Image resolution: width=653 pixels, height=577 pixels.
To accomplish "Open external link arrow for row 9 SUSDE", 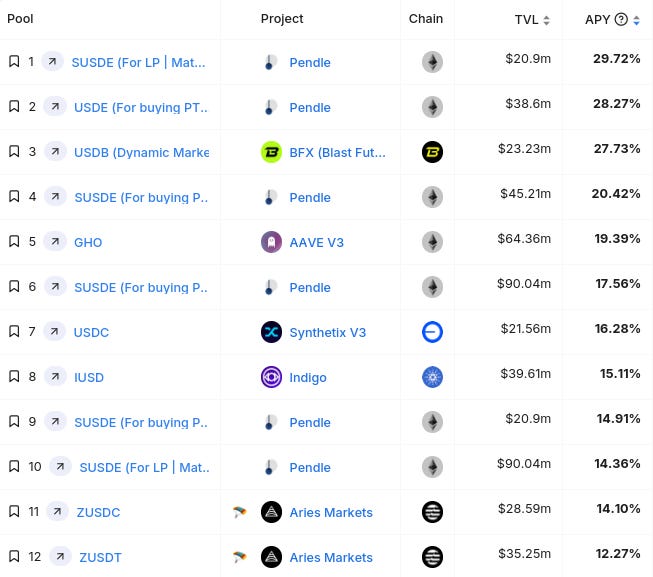I will pyautogui.click(x=55, y=421).
